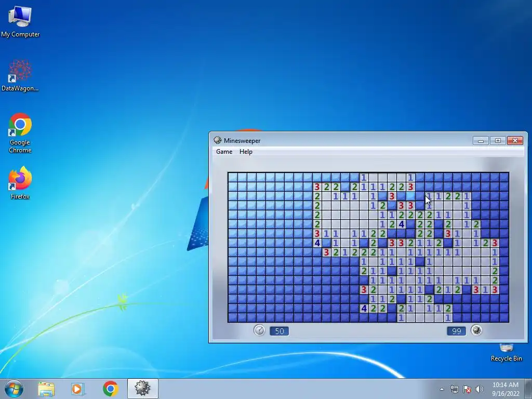Click the volume speaker icon in tray
This screenshot has height=399, width=532.
480,389
